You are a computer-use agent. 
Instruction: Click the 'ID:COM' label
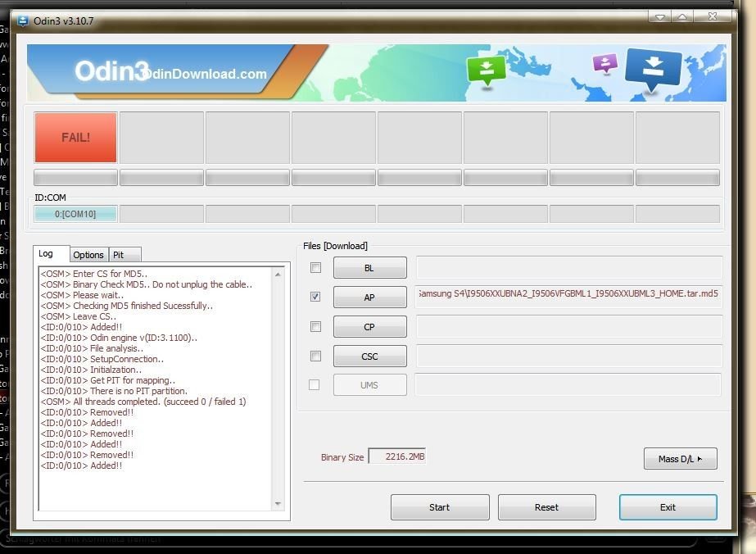[50, 198]
